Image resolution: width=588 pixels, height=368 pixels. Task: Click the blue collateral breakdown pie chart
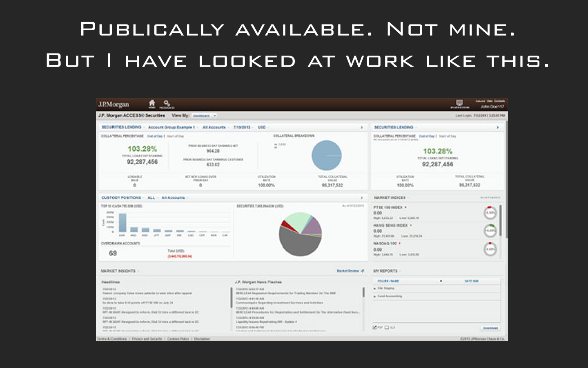pyautogui.click(x=327, y=155)
